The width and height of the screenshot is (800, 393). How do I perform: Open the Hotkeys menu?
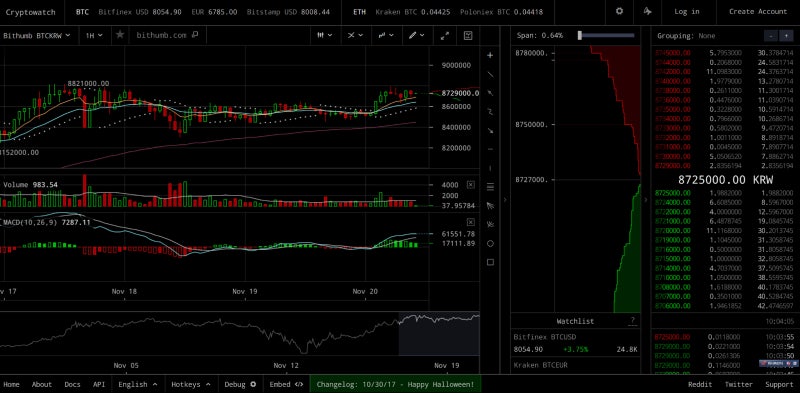190,384
